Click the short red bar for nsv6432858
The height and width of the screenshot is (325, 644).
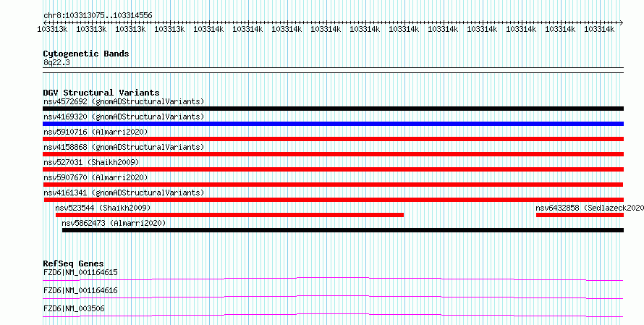click(580, 215)
